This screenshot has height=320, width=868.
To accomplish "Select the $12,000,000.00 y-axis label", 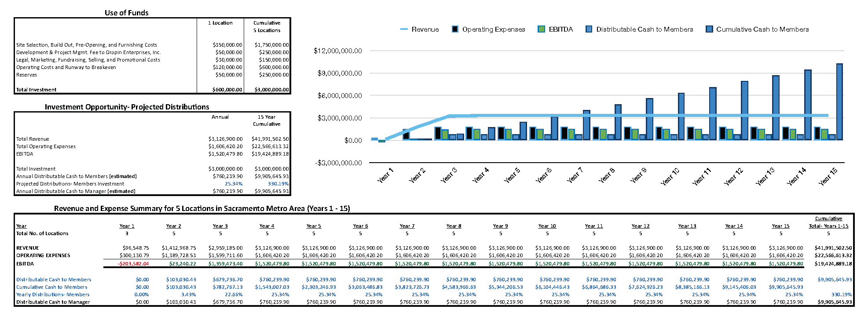I will pyautogui.click(x=337, y=51).
